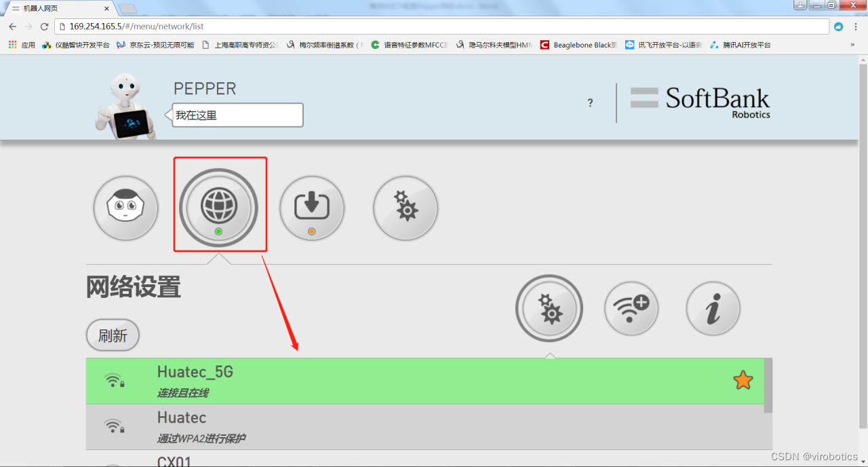Image resolution: width=868 pixels, height=467 pixels.
Task: Select the Huatec_5G network name
Action: click(x=195, y=372)
